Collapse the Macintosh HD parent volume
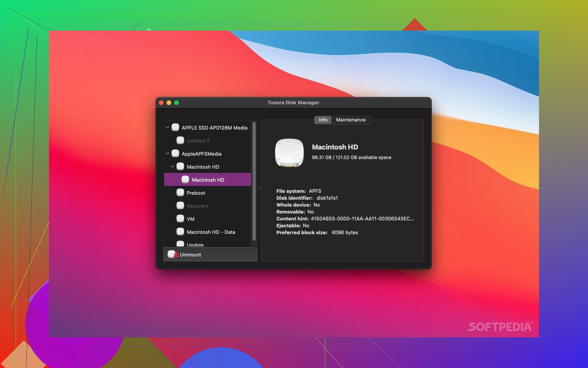This screenshot has height=368, width=588. (172, 166)
